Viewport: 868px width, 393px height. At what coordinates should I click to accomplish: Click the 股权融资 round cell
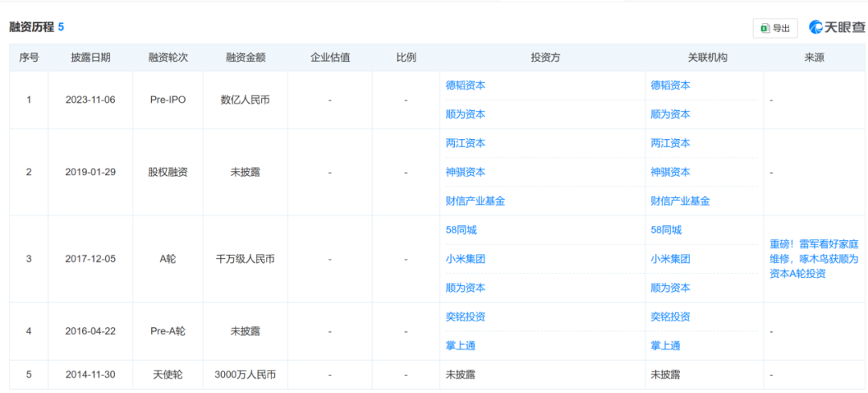click(x=168, y=172)
